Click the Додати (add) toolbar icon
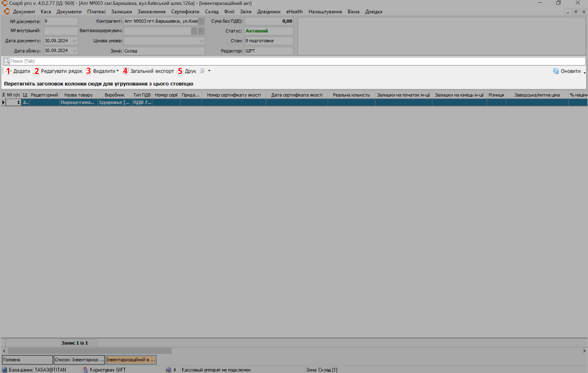This screenshot has height=373, width=588. [x=8, y=71]
